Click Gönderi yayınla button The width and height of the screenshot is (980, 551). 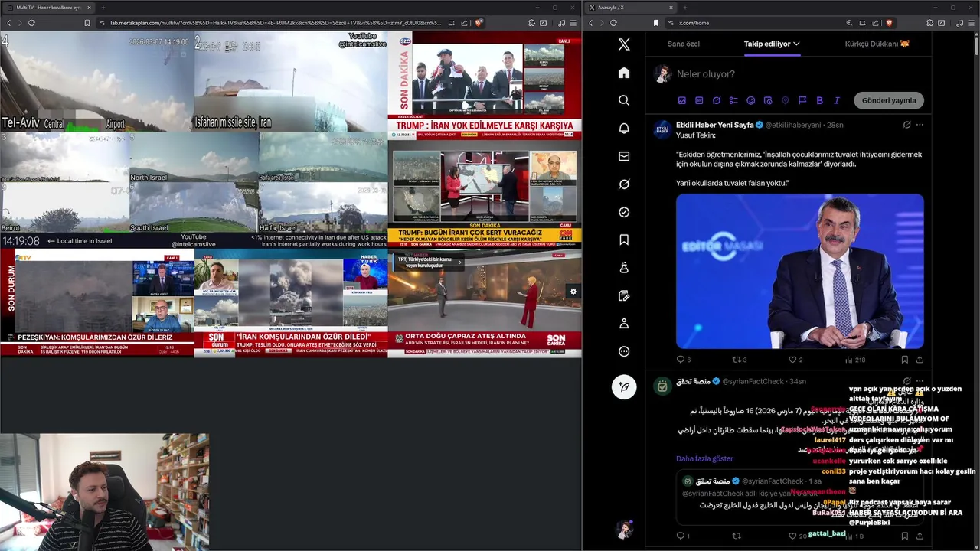click(889, 100)
